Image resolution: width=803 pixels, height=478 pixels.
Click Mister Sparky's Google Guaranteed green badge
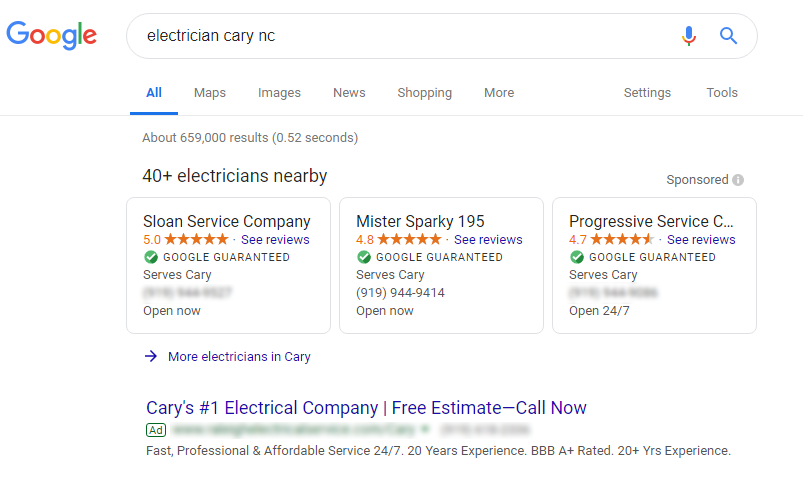(364, 257)
